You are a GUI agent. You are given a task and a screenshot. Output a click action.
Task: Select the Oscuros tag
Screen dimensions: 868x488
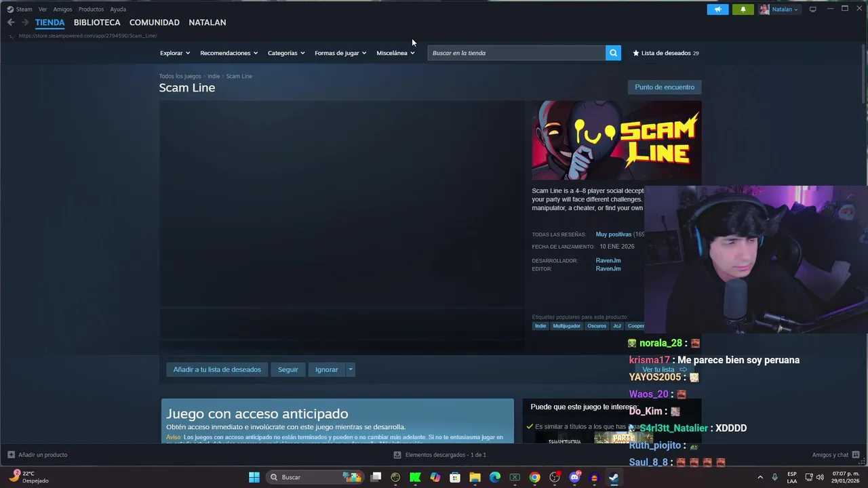click(x=597, y=326)
